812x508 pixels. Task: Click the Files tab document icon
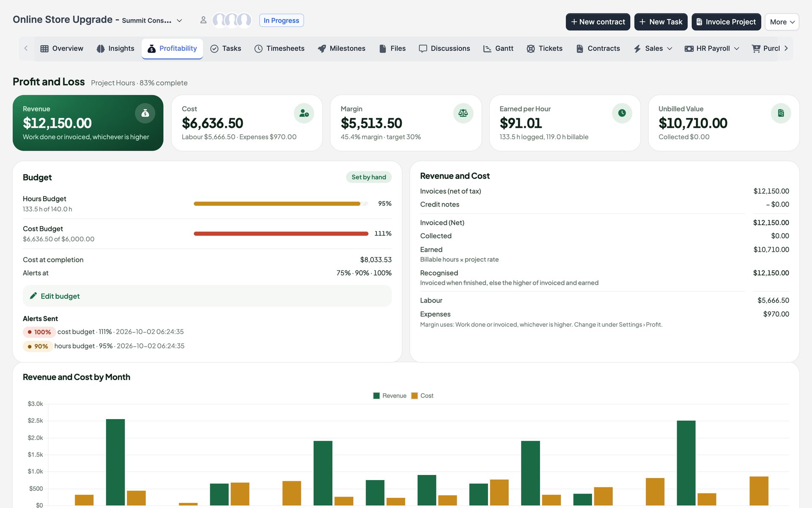(x=383, y=49)
